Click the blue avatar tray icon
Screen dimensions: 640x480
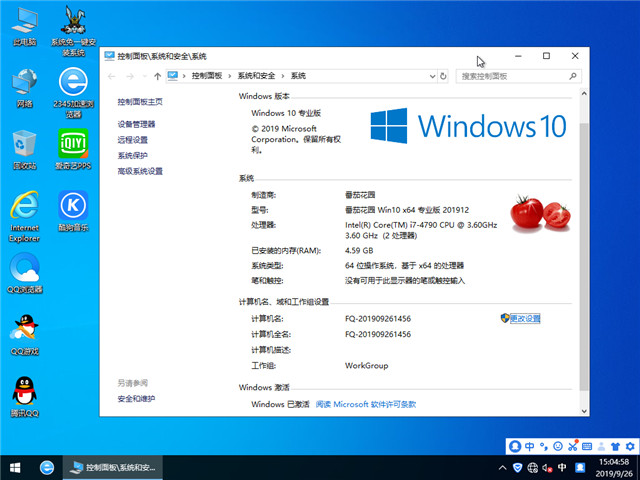tap(580, 468)
